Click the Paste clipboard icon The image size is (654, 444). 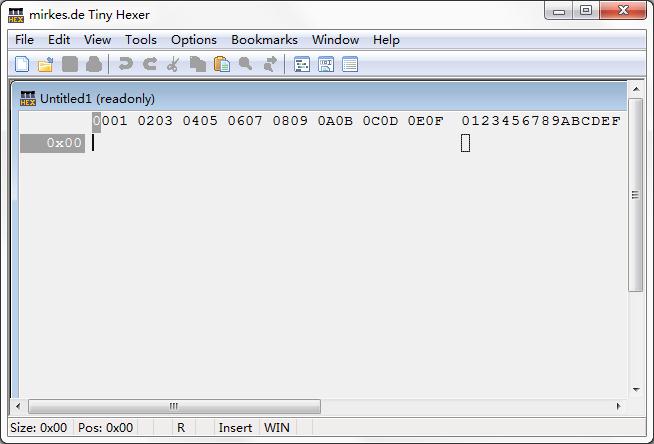pyautogui.click(x=221, y=64)
